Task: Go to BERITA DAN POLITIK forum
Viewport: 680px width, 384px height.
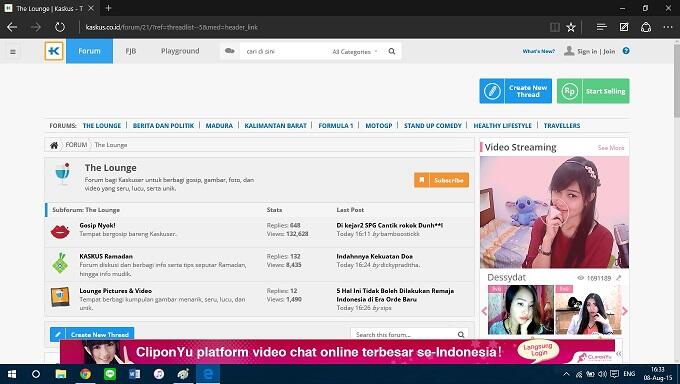Action: pos(163,125)
